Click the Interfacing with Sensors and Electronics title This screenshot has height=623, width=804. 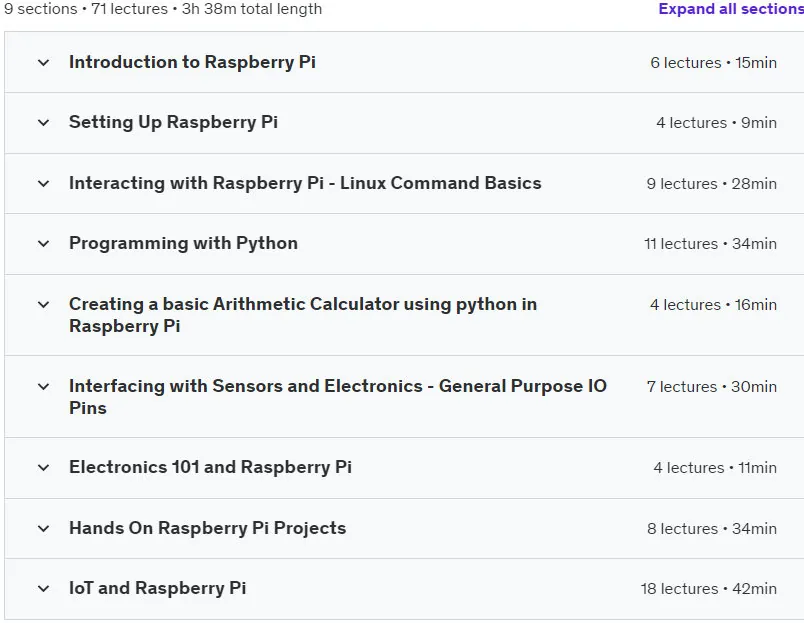338,397
